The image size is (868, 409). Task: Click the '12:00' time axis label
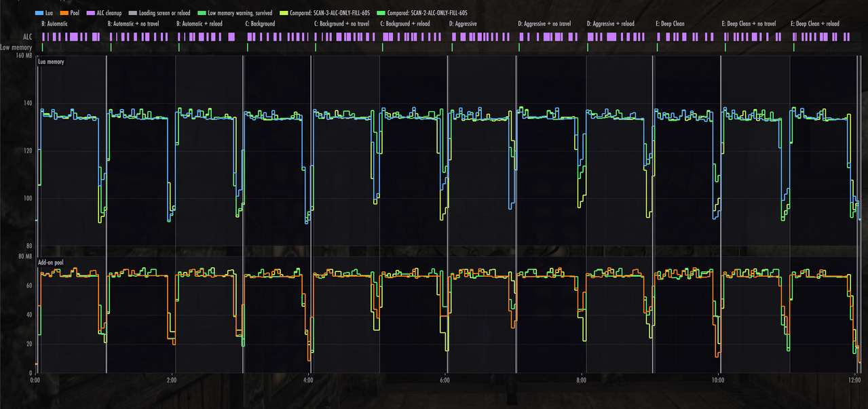854,381
